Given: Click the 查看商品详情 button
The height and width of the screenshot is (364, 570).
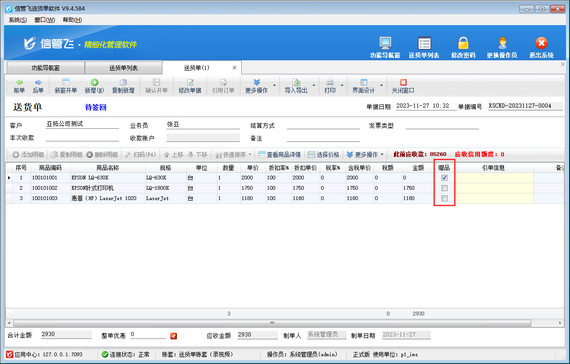Looking at the screenshot, I should (279, 155).
